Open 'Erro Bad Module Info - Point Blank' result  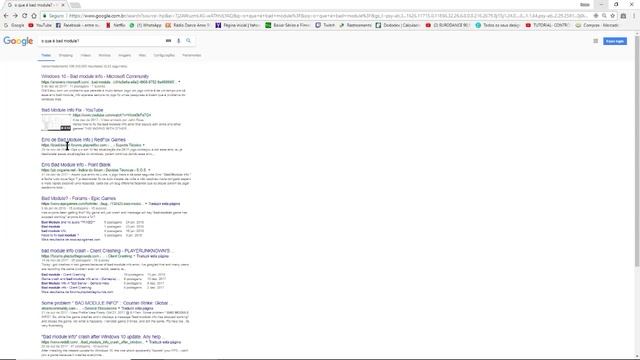click(76, 165)
